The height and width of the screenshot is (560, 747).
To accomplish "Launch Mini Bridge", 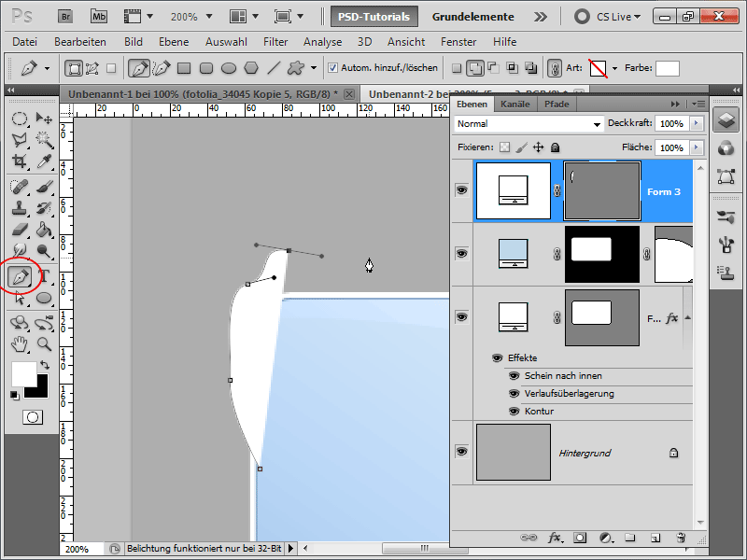I will pos(99,17).
